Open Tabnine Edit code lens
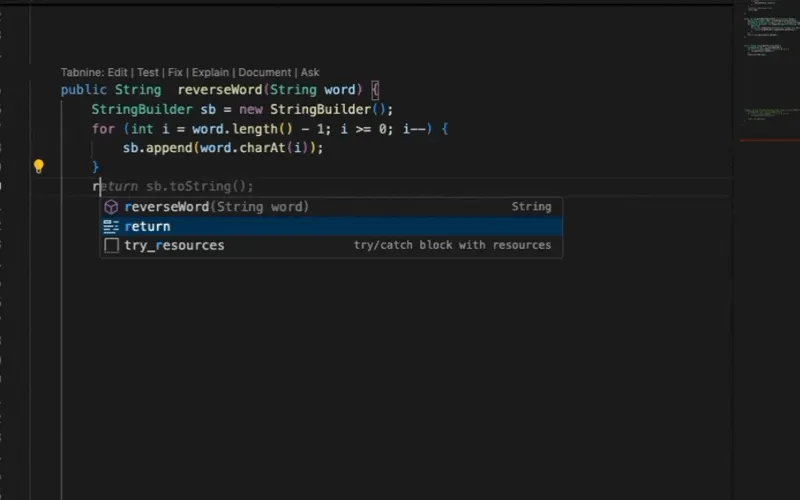This screenshot has width=800, height=500. click(x=117, y=72)
